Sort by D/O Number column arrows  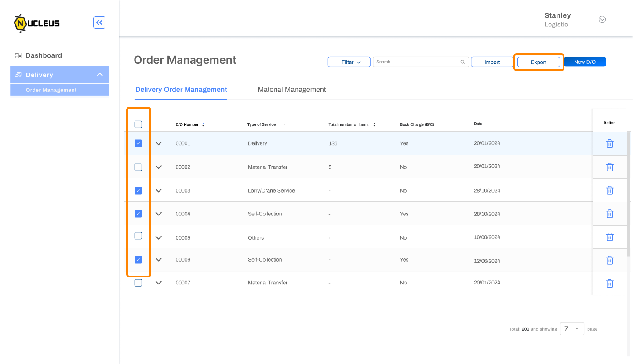[x=203, y=125]
